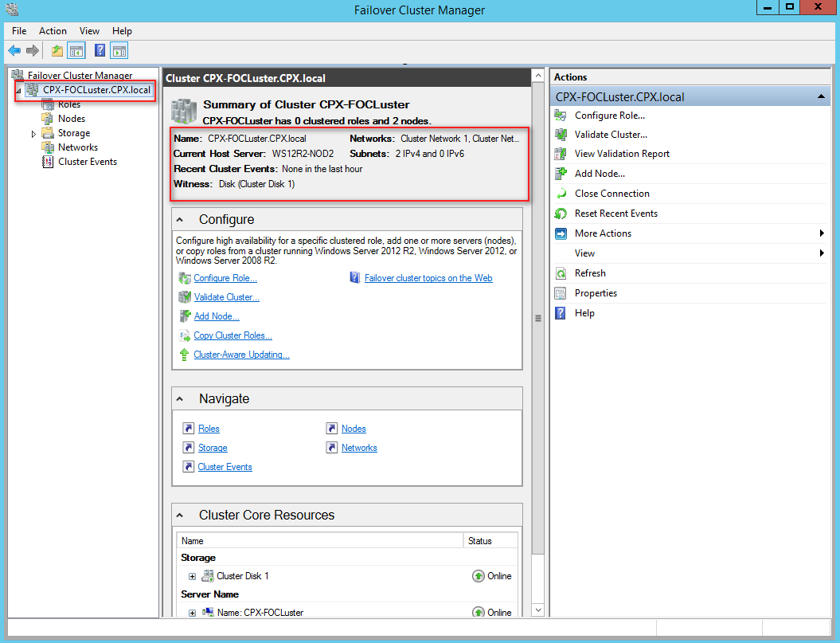Click the Cluster Events shortcut icon in Navigate
This screenshot has height=643, width=840.
click(x=188, y=467)
